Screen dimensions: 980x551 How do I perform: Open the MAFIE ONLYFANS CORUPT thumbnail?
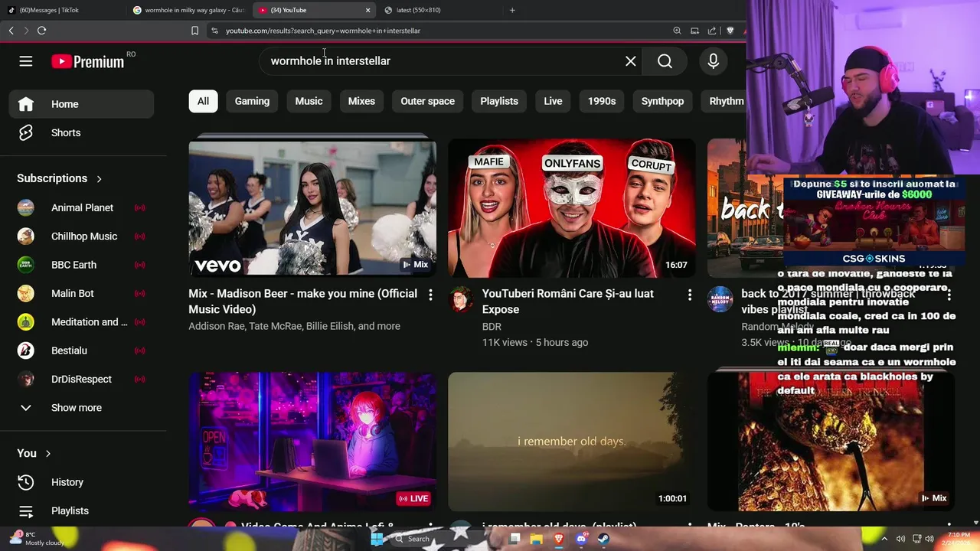572,208
